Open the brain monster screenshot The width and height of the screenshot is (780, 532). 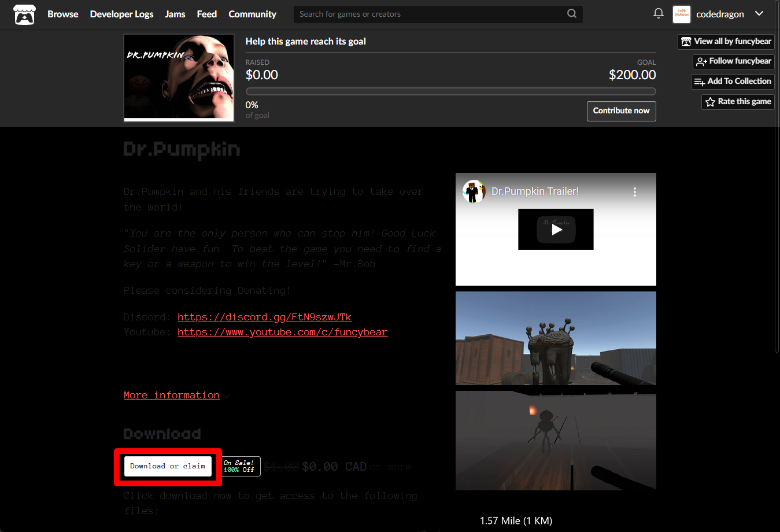click(x=556, y=338)
